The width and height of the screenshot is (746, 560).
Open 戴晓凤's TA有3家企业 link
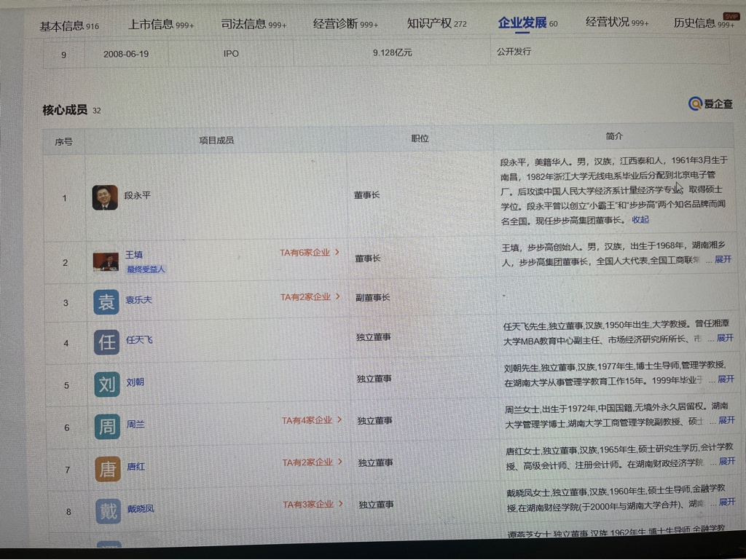click(313, 505)
